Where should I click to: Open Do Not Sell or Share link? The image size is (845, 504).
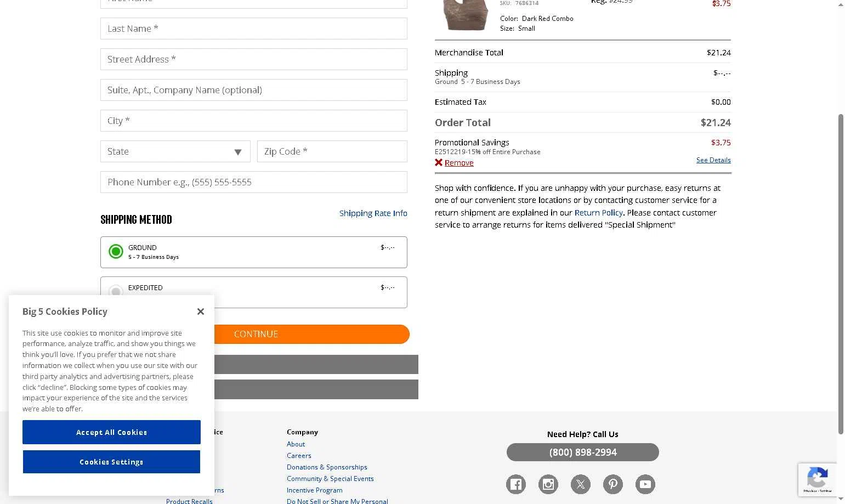coord(337,501)
